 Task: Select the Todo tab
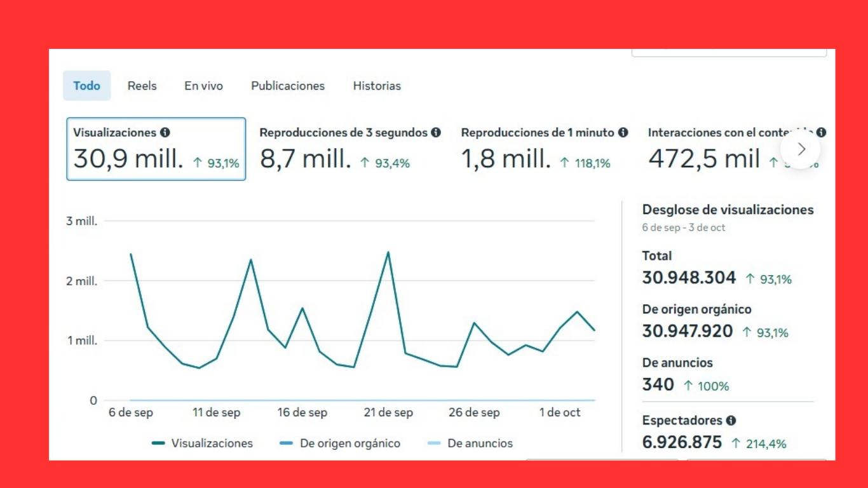click(86, 86)
